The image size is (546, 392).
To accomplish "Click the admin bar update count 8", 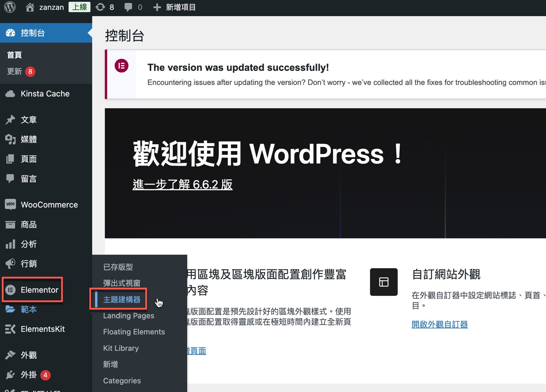I will pyautogui.click(x=112, y=7).
